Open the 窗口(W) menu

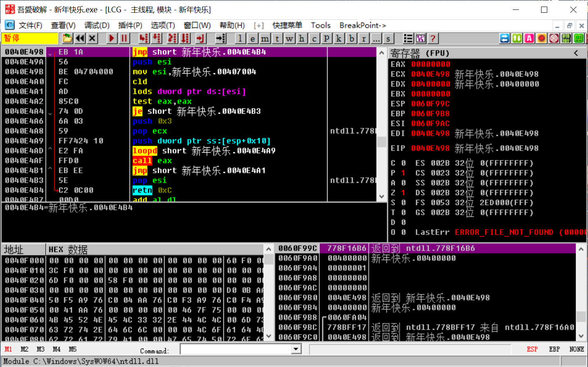coord(197,26)
